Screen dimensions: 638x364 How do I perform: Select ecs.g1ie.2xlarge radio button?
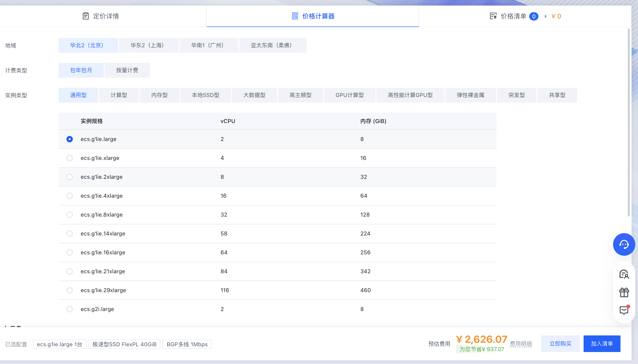coord(70,177)
